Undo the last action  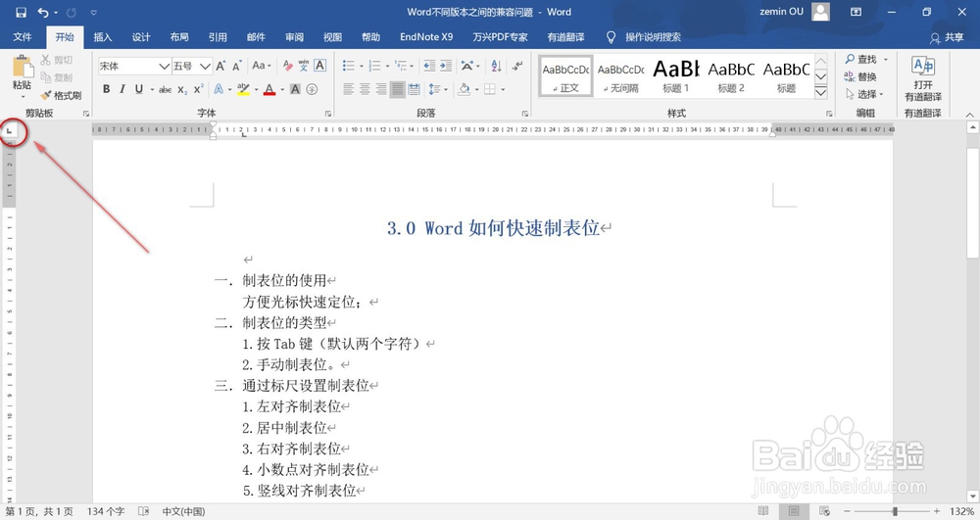(42, 12)
